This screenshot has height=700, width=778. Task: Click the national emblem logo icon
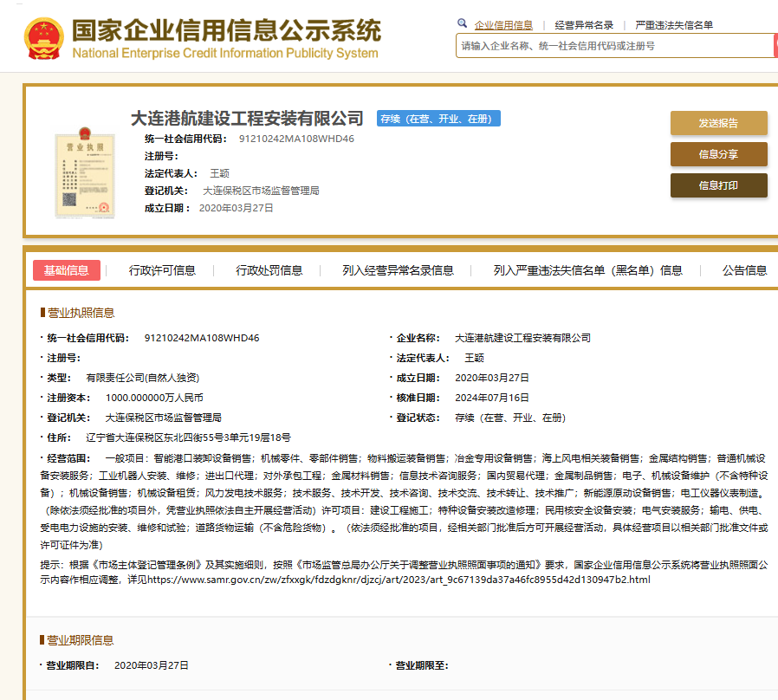[x=44, y=39]
